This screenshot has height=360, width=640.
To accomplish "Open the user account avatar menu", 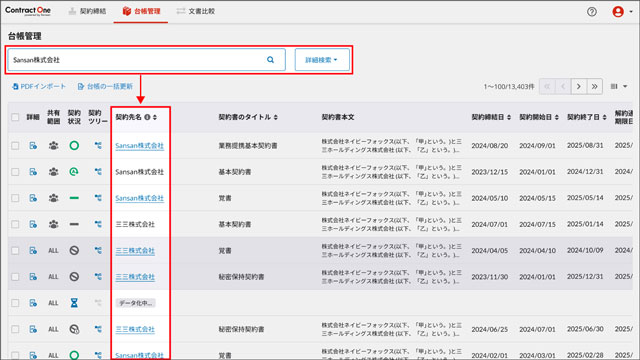I will 622,11.
